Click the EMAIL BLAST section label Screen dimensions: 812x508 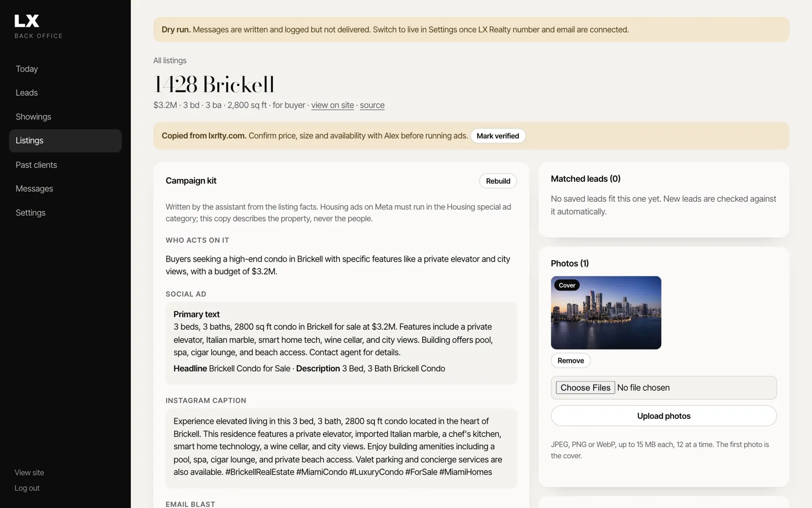point(190,504)
